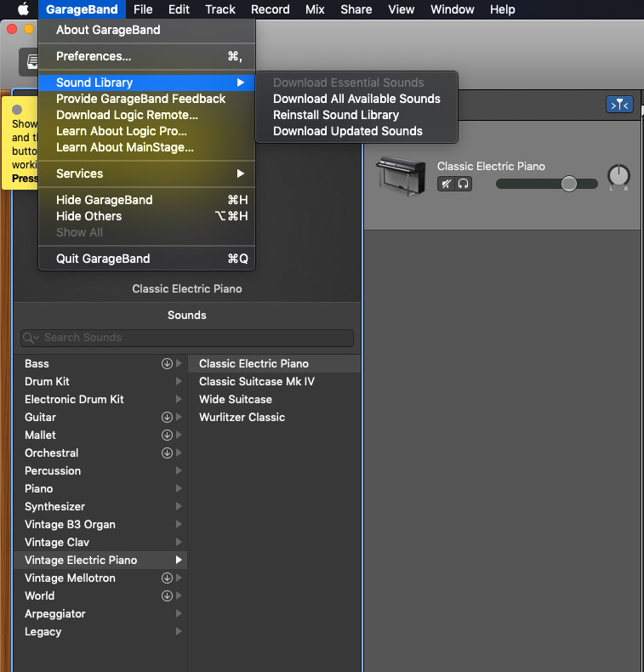Select the Synthesizer category
The height and width of the screenshot is (672, 644).
(100, 507)
